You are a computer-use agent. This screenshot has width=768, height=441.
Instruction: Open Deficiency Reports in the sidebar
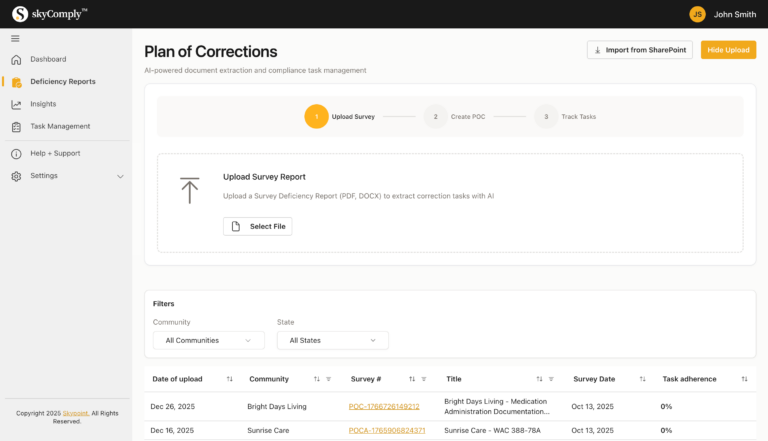click(62, 81)
